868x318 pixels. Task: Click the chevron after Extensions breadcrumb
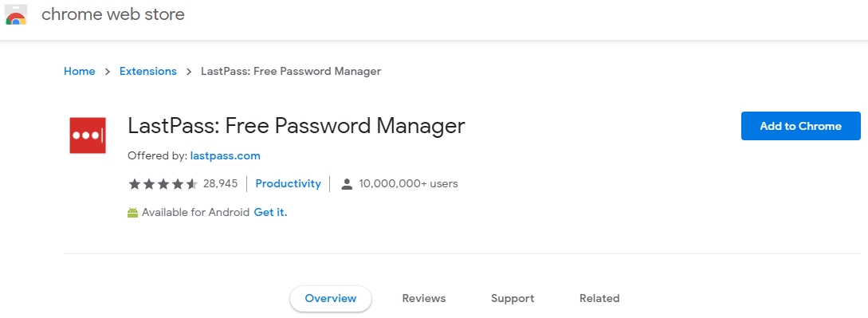[189, 72]
